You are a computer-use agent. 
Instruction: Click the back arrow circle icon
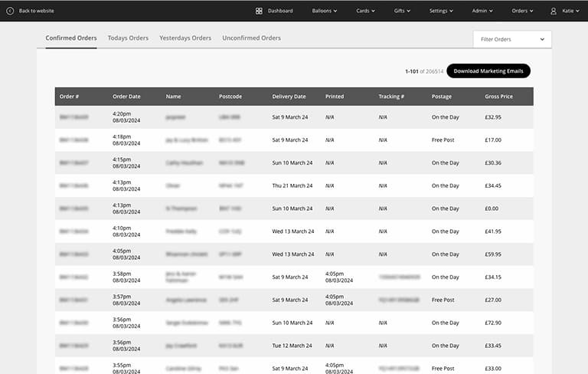[x=10, y=11]
